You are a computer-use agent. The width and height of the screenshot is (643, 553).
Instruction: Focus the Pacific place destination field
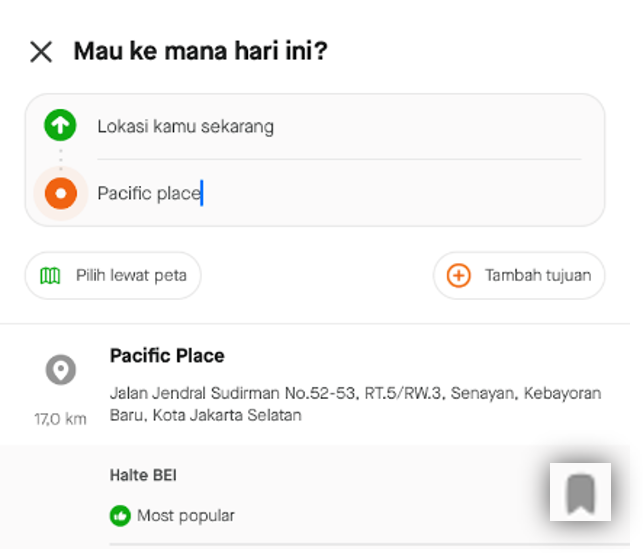click(x=339, y=193)
